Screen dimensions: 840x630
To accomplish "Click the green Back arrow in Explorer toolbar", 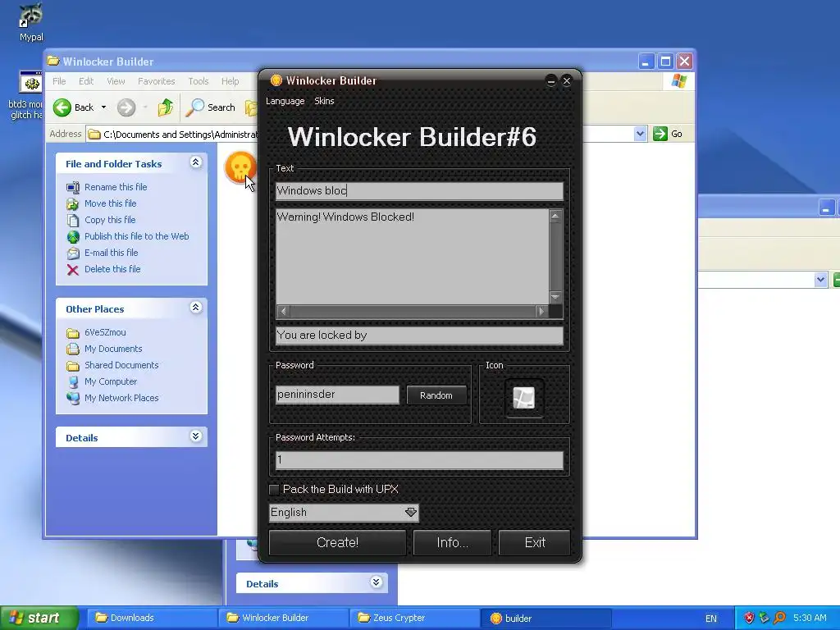I will 62,107.
